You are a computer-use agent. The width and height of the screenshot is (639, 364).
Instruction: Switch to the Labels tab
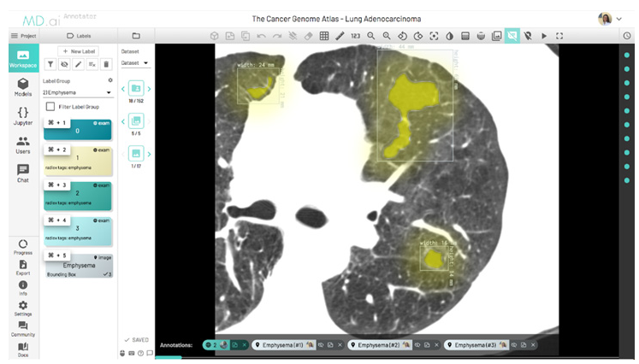[x=79, y=36]
